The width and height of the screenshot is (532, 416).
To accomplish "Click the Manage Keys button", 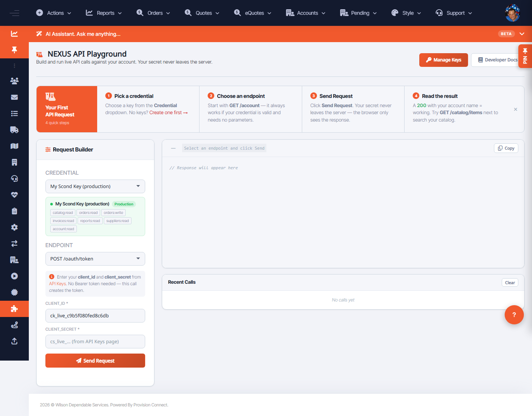I will 444,60.
